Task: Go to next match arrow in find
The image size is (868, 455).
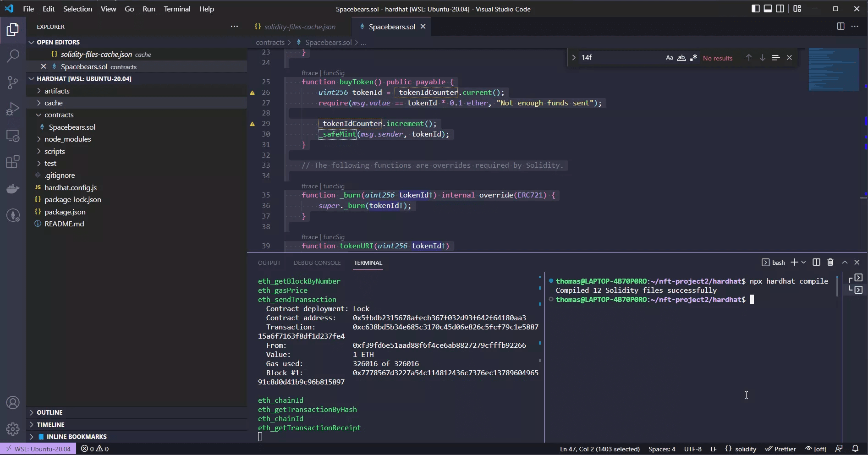Action: (x=762, y=58)
